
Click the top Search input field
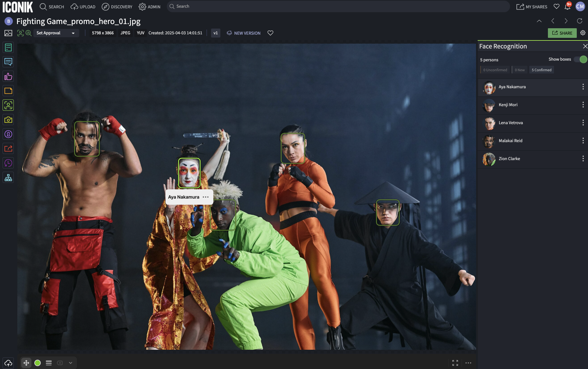pos(337,6)
